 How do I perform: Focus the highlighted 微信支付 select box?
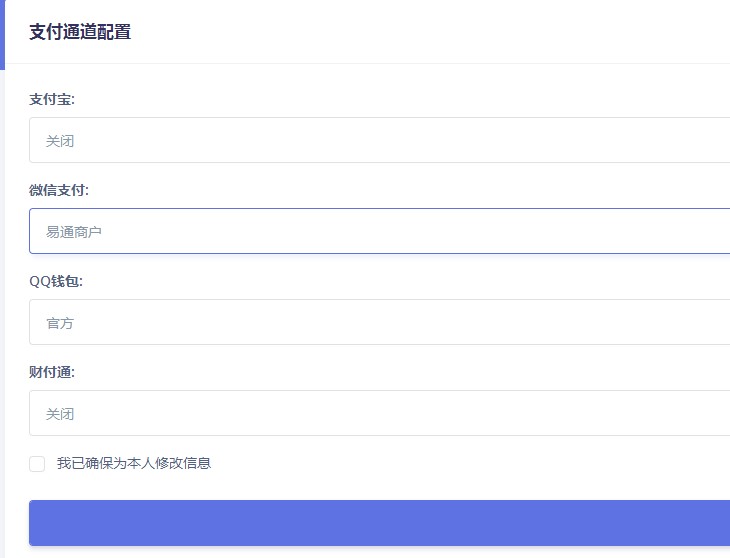(400, 231)
